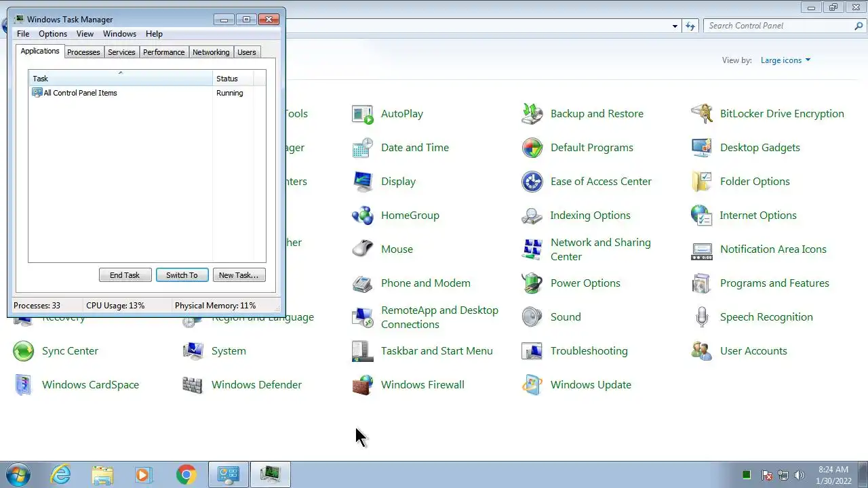This screenshot has width=868, height=488.
Task: Open the Windows Start button
Action: coord(18,474)
